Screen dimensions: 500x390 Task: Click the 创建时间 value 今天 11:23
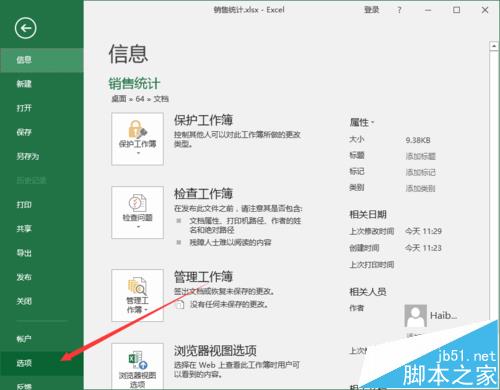click(x=423, y=248)
